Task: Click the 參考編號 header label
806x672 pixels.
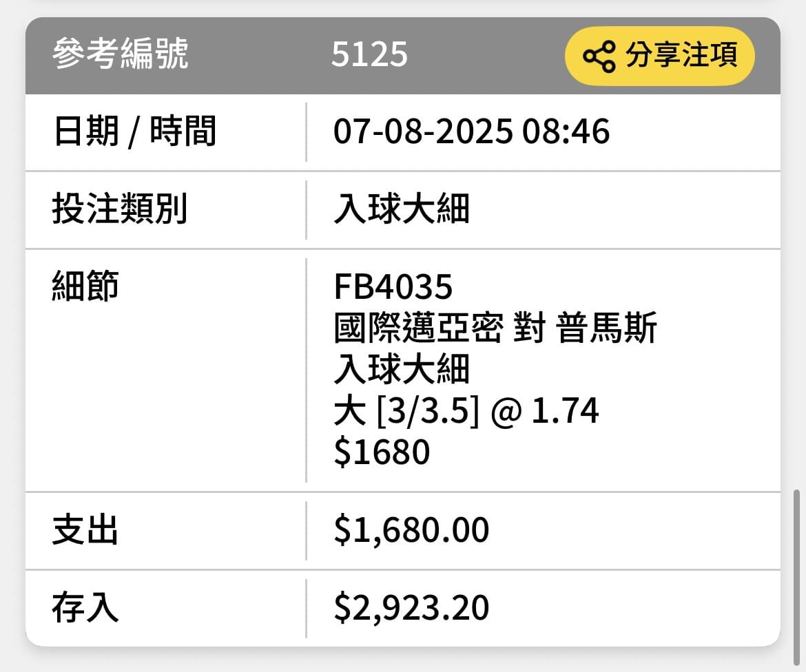Action: (121, 54)
